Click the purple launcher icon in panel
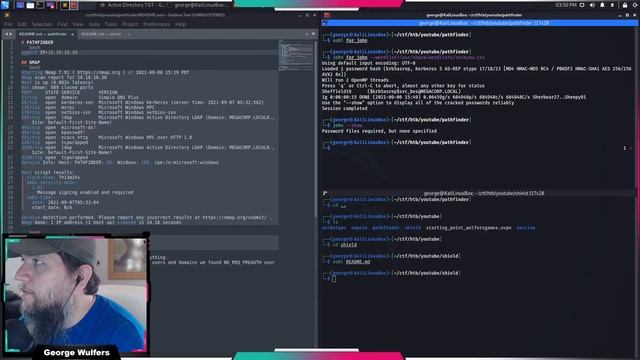The height and width of the screenshot is (360, 640). click(51, 5)
